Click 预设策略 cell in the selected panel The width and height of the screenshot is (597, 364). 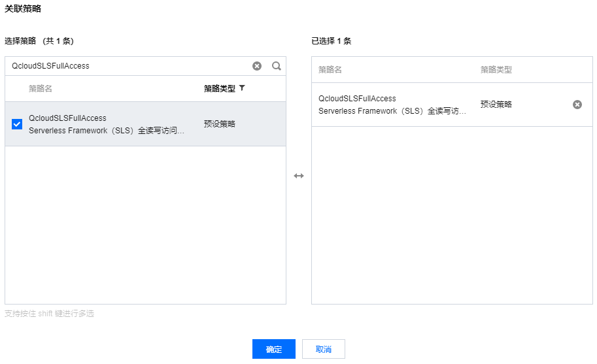coord(496,104)
